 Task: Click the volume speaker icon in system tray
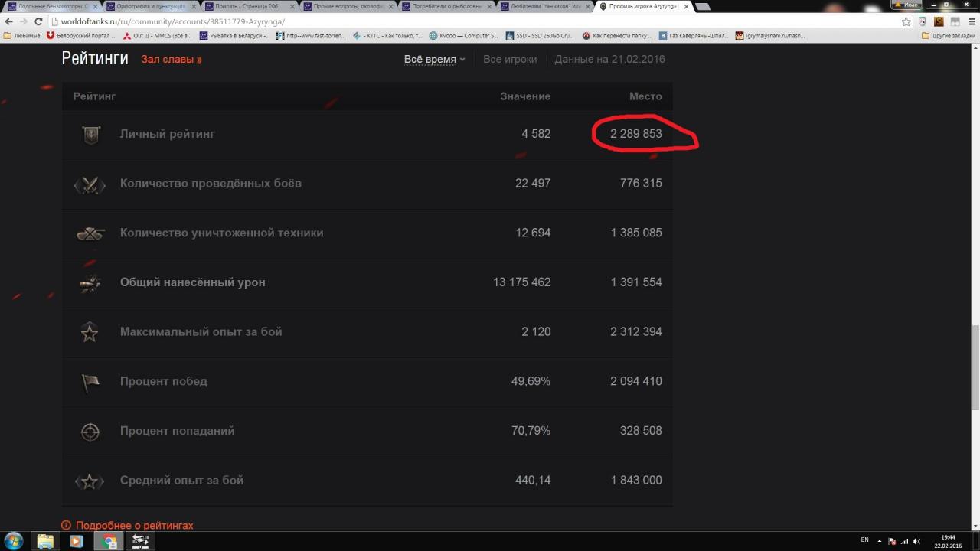click(916, 541)
